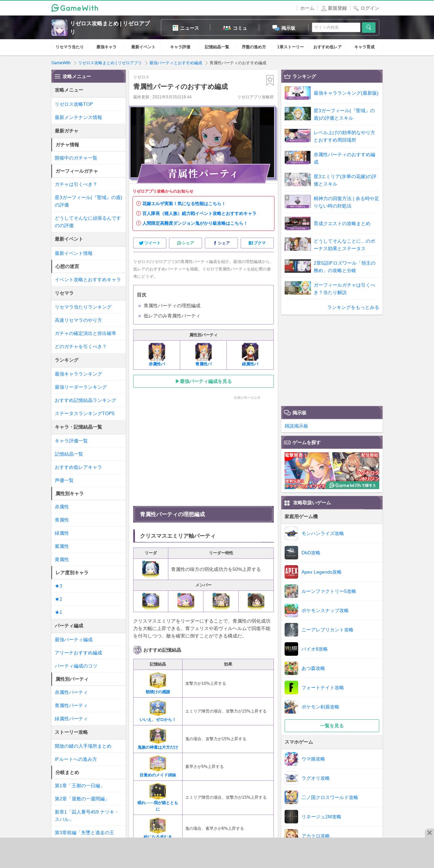Click the リネージュ2M攻略 game icon
Image resolution: width=434 pixels, height=868 pixels.
point(291,817)
